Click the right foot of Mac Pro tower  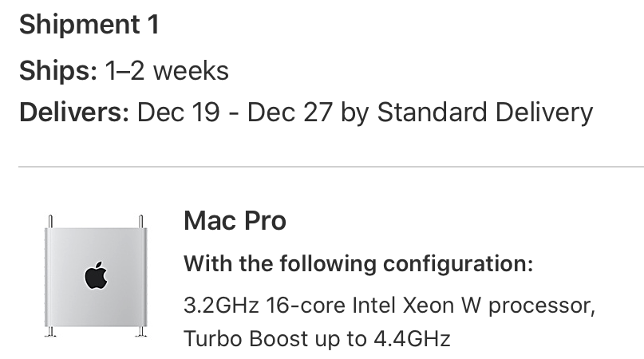(141, 332)
